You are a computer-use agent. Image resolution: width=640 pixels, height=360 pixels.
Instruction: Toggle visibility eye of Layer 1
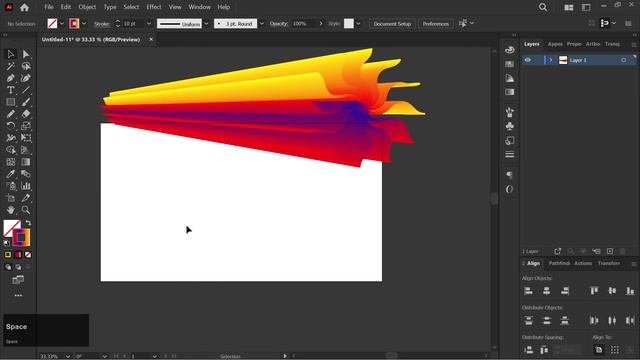tap(528, 60)
